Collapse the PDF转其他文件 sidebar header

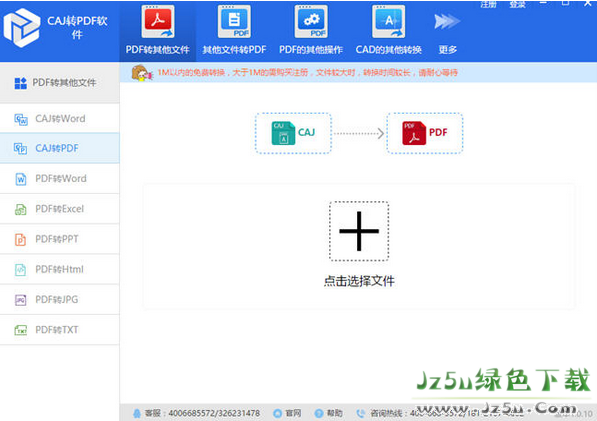(x=60, y=83)
